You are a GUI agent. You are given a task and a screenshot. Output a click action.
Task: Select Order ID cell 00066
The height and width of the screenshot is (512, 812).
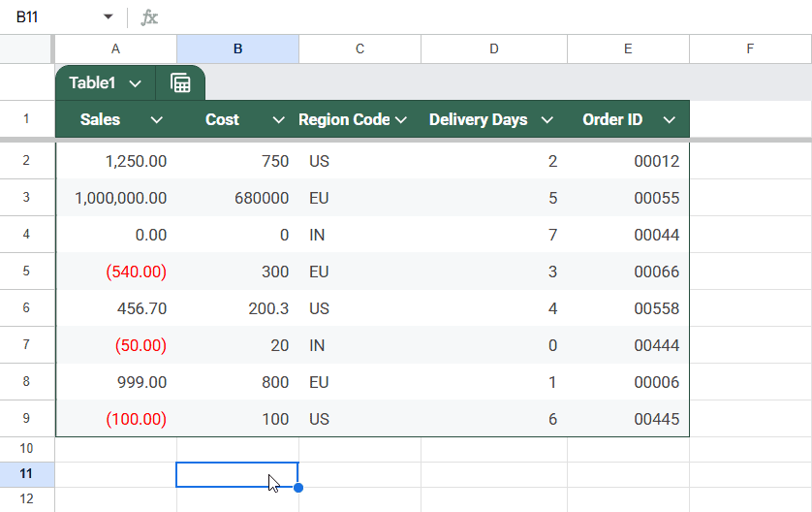[628, 272]
